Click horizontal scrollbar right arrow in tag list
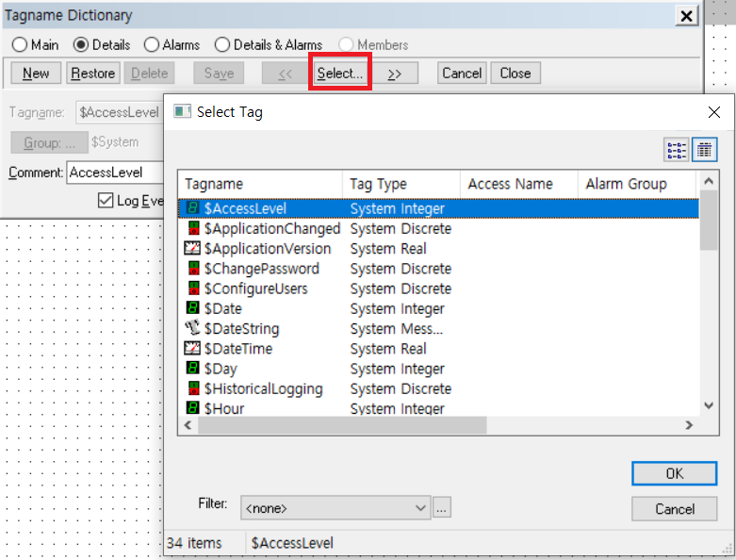The height and width of the screenshot is (560, 736). (689, 425)
